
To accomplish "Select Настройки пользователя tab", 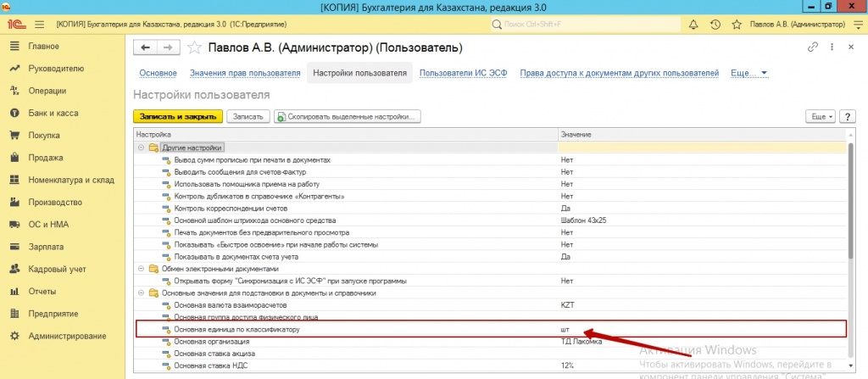I will pyautogui.click(x=359, y=73).
